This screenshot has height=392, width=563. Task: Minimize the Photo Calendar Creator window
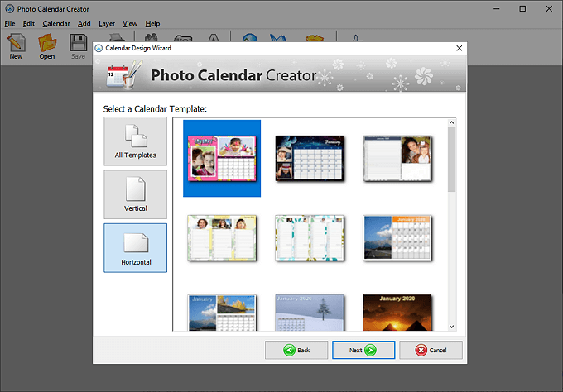497,8
